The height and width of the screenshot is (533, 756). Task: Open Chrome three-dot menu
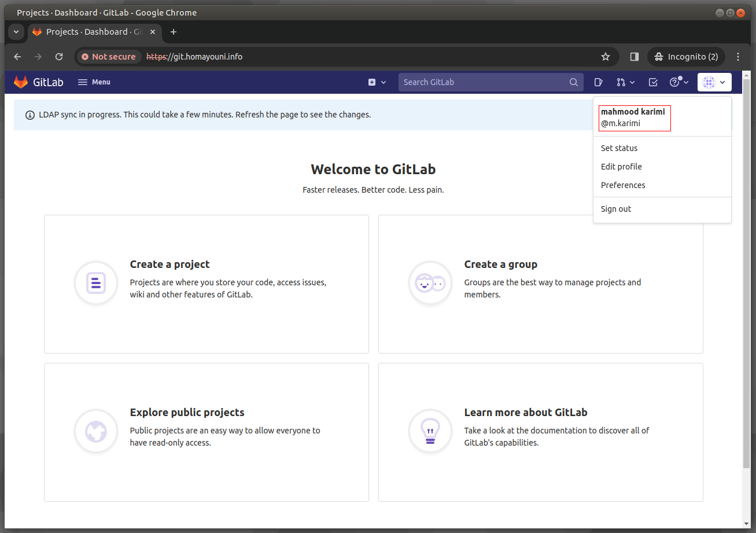(738, 57)
